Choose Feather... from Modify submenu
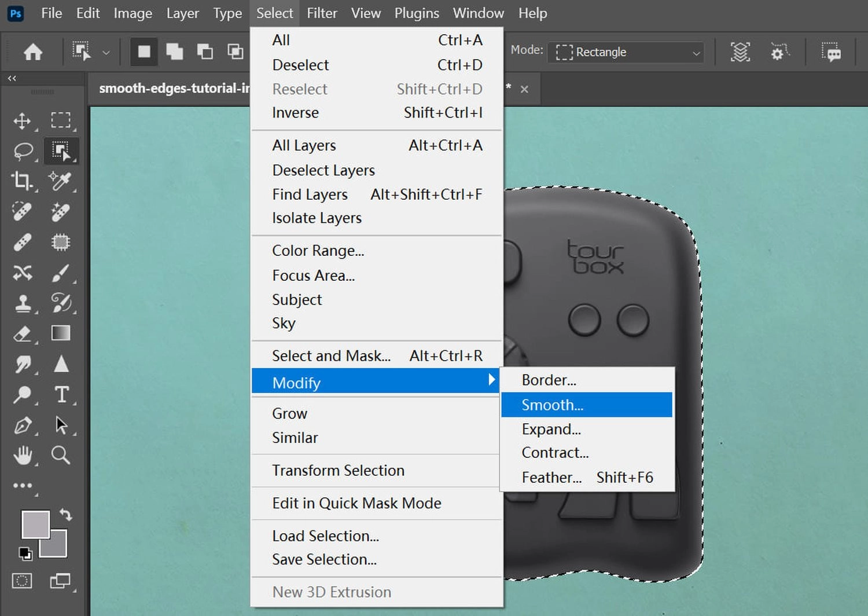The width and height of the screenshot is (868, 616). (x=587, y=478)
